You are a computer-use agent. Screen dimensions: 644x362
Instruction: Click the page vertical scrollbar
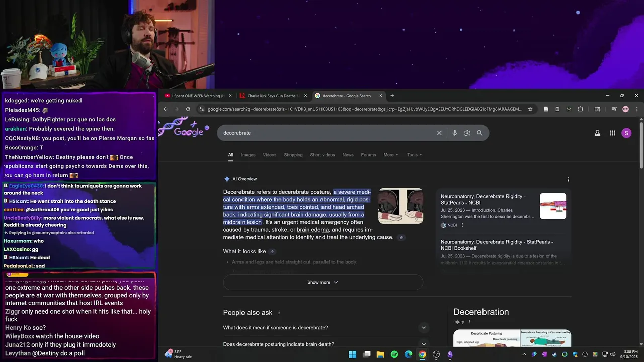(x=641, y=146)
